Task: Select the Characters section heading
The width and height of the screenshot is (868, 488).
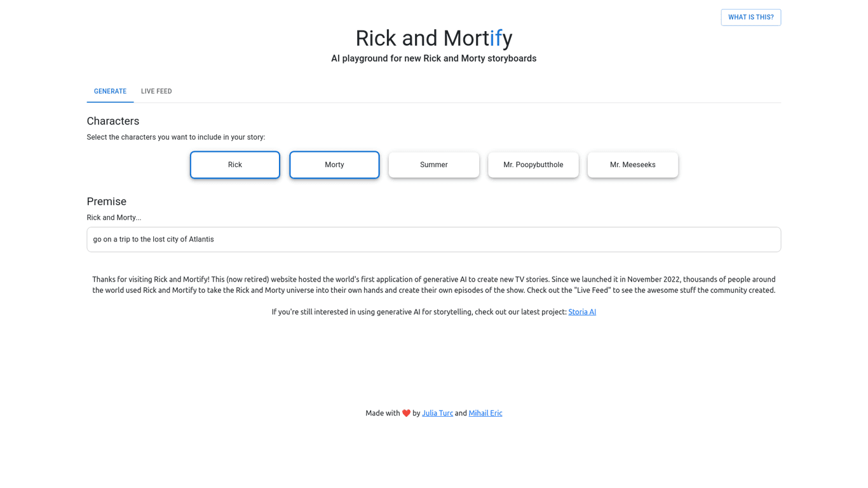Action: point(112,121)
